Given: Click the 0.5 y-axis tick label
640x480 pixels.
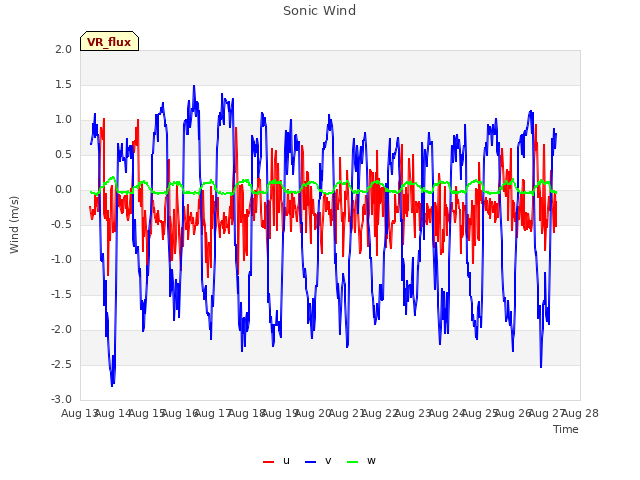Looking at the screenshot, I should pos(63,155).
